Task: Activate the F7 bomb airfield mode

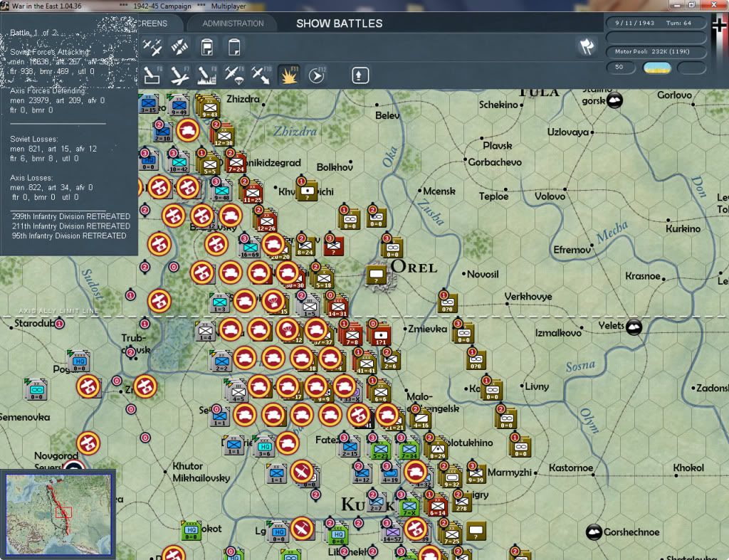Action: coord(179,75)
